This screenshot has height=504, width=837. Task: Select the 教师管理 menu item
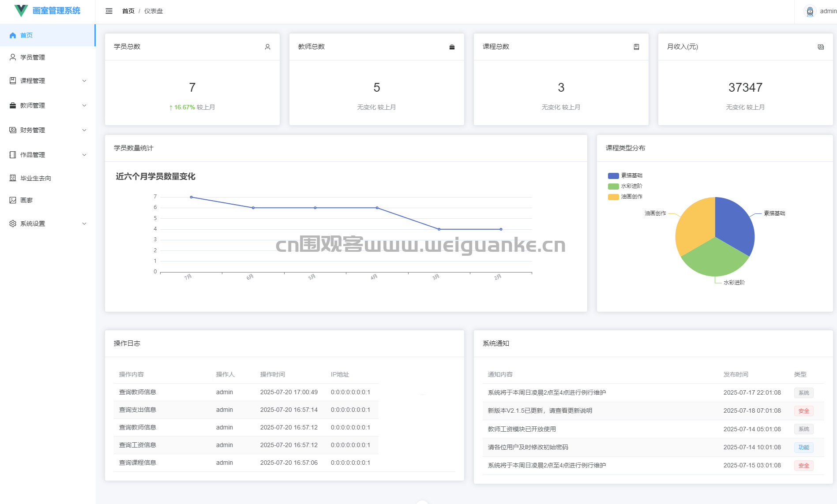[33, 105]
